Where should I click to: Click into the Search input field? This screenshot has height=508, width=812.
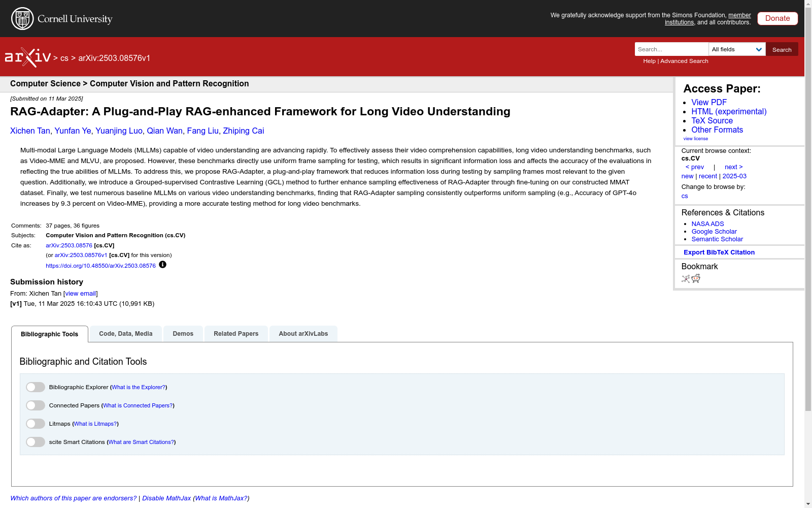671,49
